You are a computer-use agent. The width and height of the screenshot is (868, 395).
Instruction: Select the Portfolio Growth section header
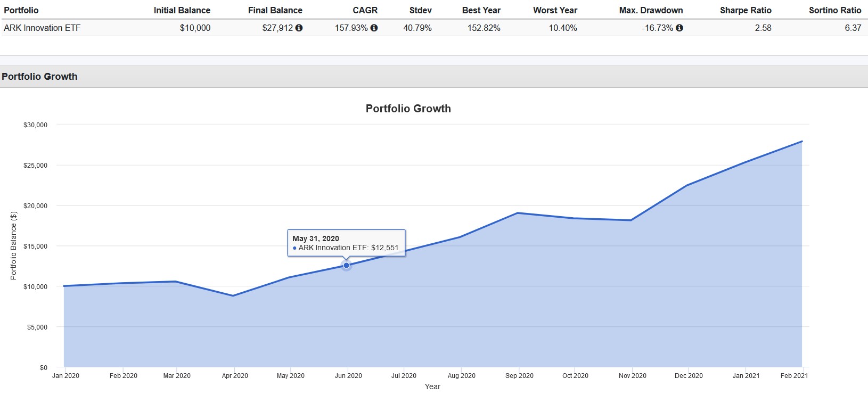coord(40,77)
